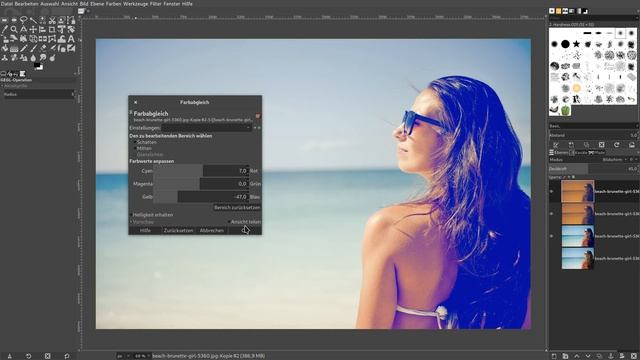Click the save tool preset icon
640x360 pixels.
9,356
